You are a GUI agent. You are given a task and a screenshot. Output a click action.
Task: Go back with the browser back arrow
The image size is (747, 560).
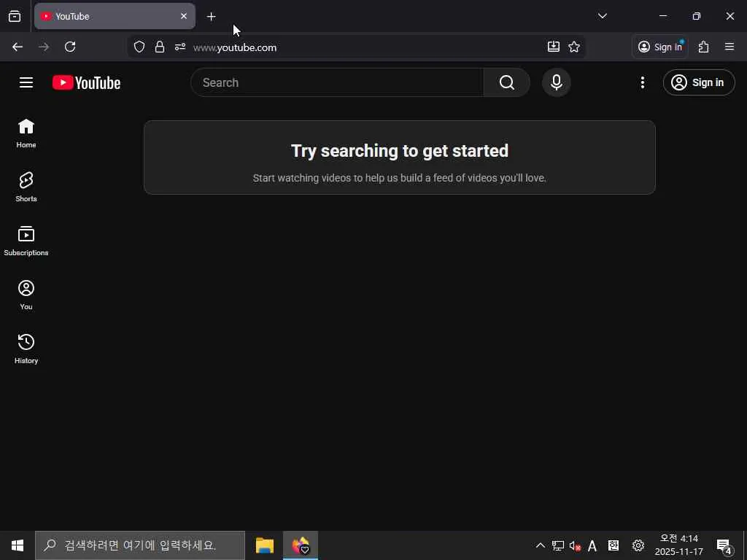(18, 47)
